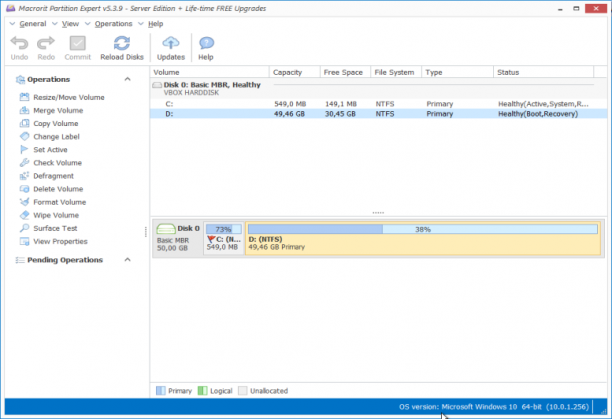612x419 pixels.
Task: Open the View menu
Action: pyautogui.click(x=70, y=24)
